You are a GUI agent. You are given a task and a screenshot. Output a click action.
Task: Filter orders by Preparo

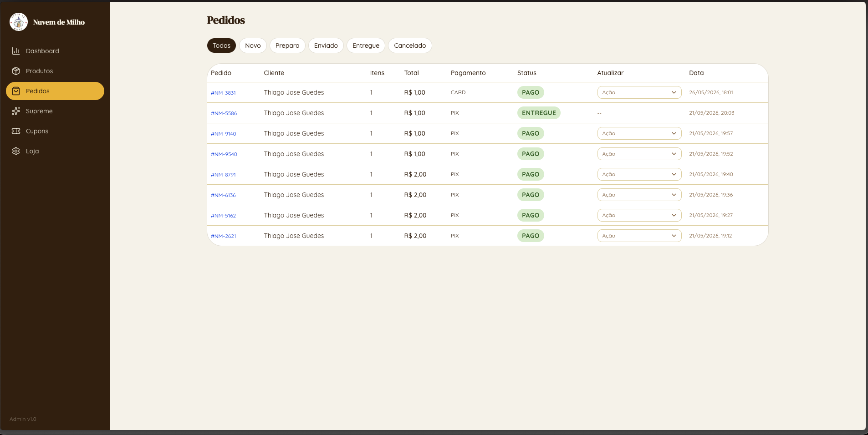[x=287, y=46]
